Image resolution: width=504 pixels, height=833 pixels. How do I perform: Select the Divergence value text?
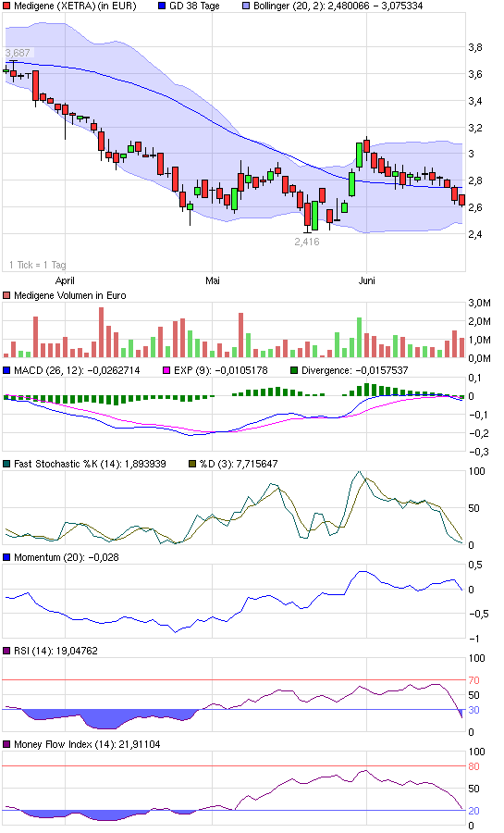tap(354, 370)
